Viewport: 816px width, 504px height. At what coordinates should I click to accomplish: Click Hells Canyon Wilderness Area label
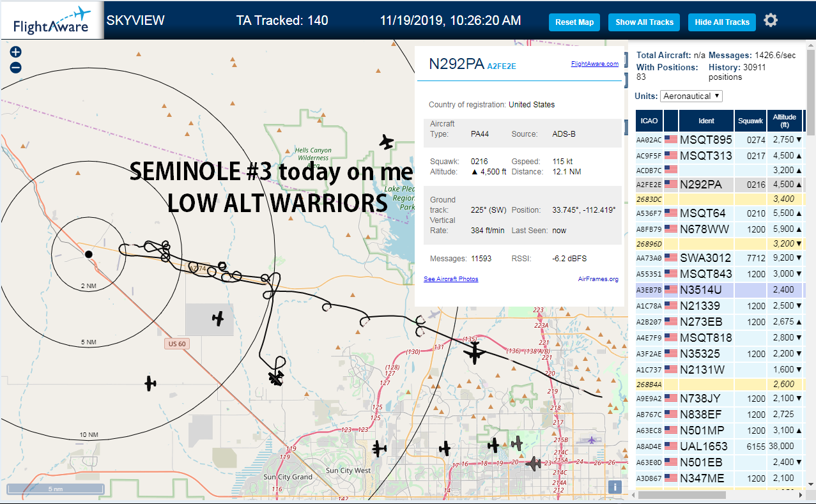pos(313,158)
